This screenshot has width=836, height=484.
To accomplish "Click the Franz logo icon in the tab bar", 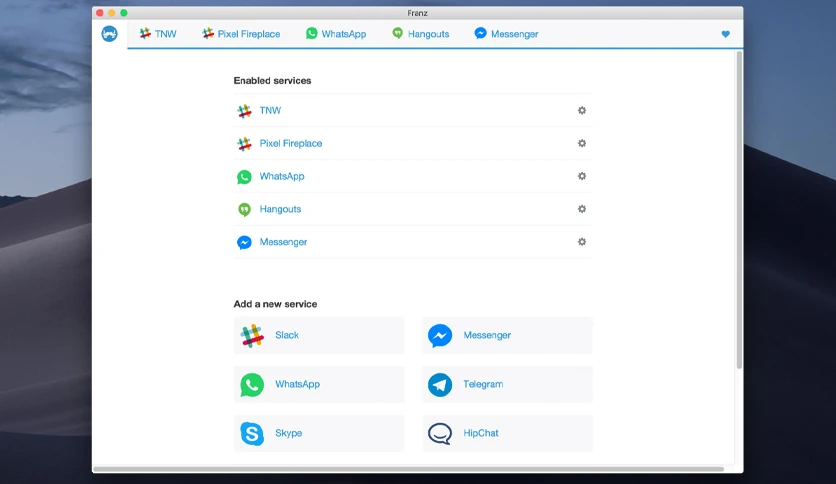I will (109, 34).
